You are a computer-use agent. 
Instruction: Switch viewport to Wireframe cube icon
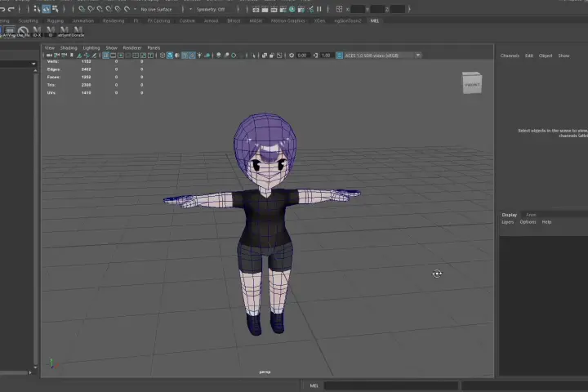coord(163,56)
